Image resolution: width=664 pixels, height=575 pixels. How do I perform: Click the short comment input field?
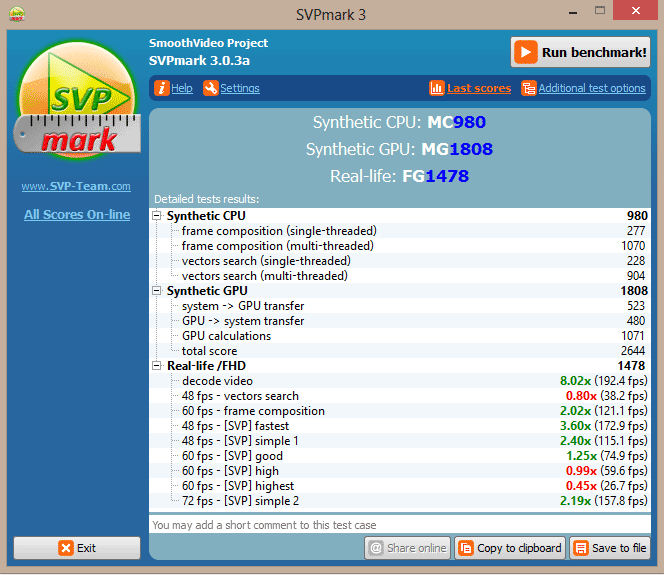(400, 525)
